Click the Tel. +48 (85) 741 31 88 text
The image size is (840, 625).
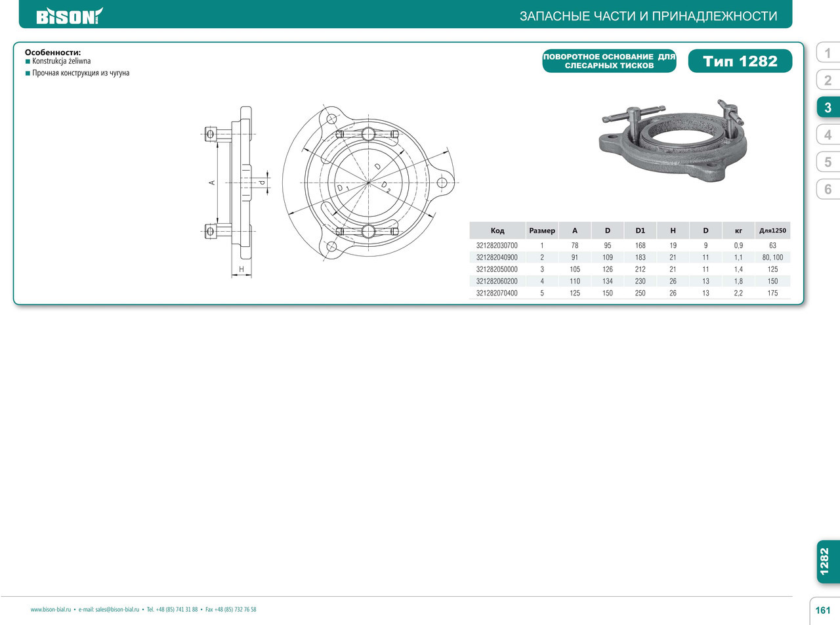[x=172, y=609]
